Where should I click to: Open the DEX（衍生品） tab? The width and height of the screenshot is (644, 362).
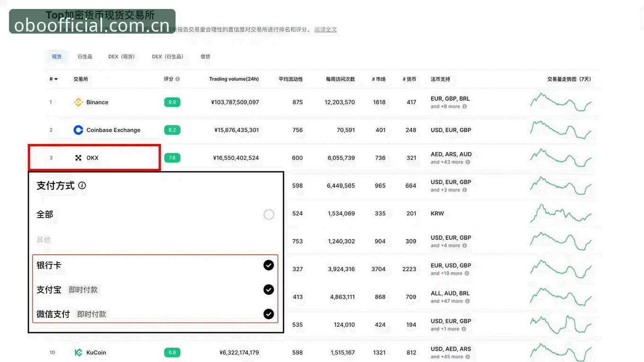(x=168, y=57)
